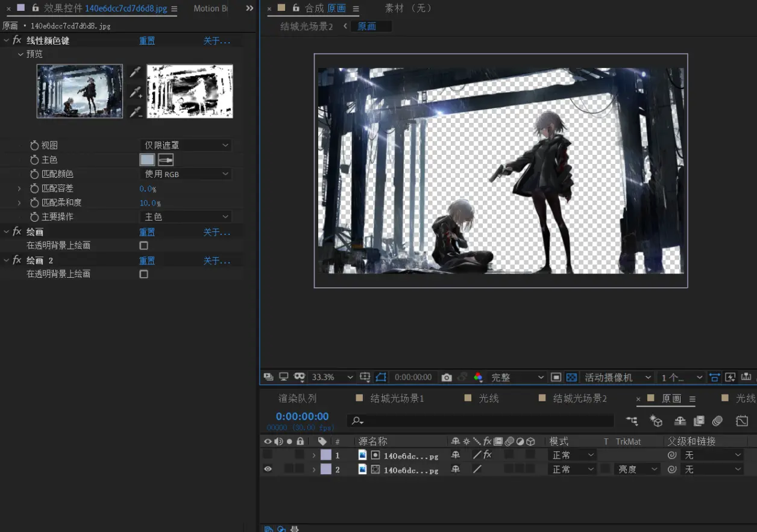Click the 主色 eyedropper button
757x532 pixels.
[166, 160]
